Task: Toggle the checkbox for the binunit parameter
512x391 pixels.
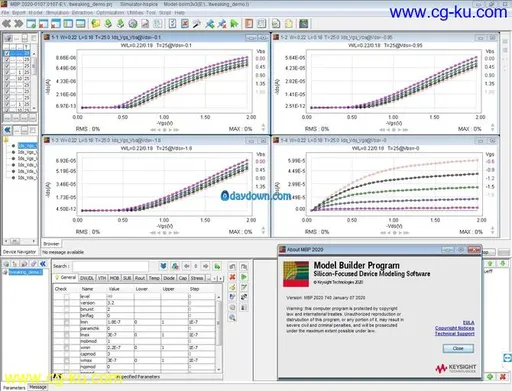Action: click(x=67, y=309)
